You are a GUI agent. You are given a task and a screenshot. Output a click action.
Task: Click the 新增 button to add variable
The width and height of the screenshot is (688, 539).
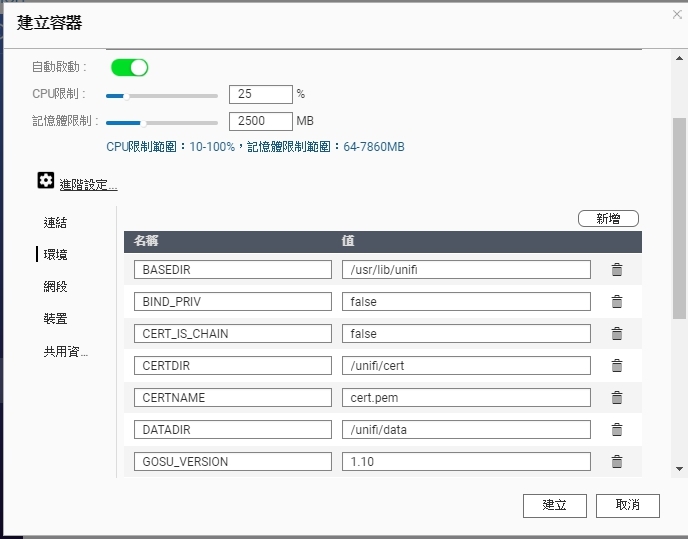coord(608,219)
